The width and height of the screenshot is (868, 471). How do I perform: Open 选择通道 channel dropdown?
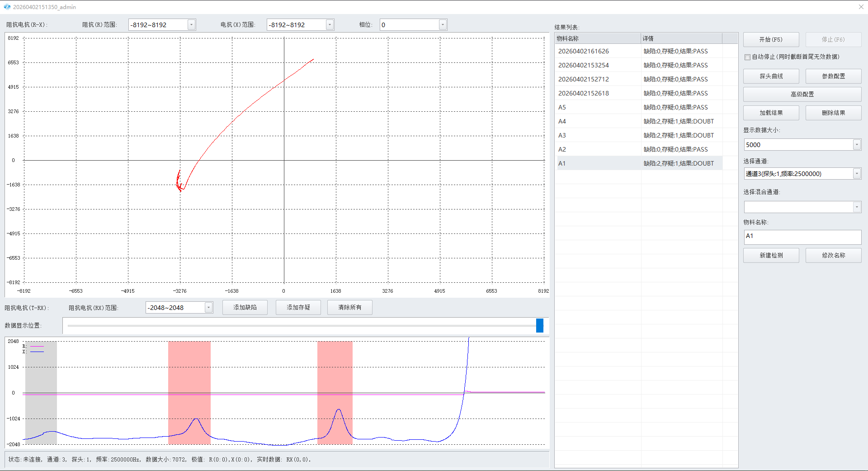pyautogui.click(x=857, y=174)
